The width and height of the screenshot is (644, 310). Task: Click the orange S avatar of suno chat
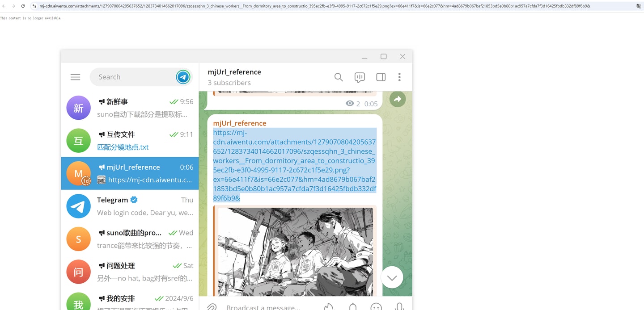click(x=78, y=239)
